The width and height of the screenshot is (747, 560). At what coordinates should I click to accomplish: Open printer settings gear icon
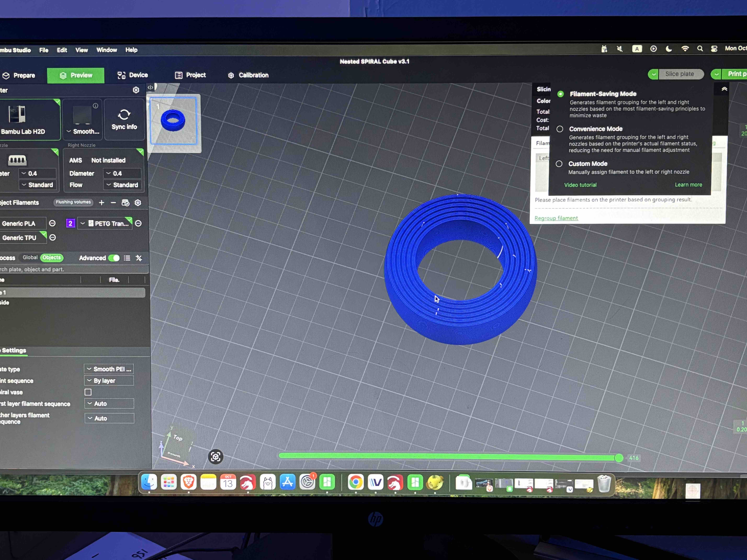[136, 90]
